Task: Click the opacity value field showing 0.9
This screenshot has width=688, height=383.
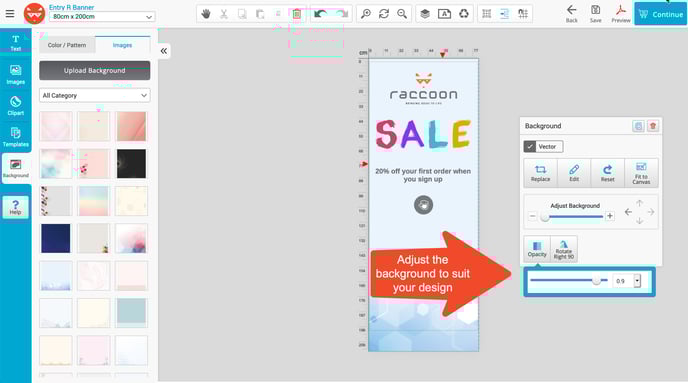Action: click(623, 281)
